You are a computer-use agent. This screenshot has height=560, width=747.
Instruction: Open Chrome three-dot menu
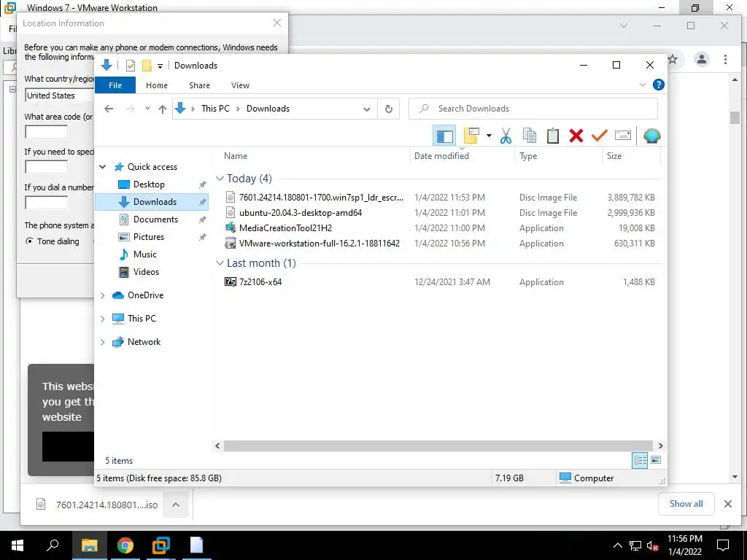(x=725, y=59)
